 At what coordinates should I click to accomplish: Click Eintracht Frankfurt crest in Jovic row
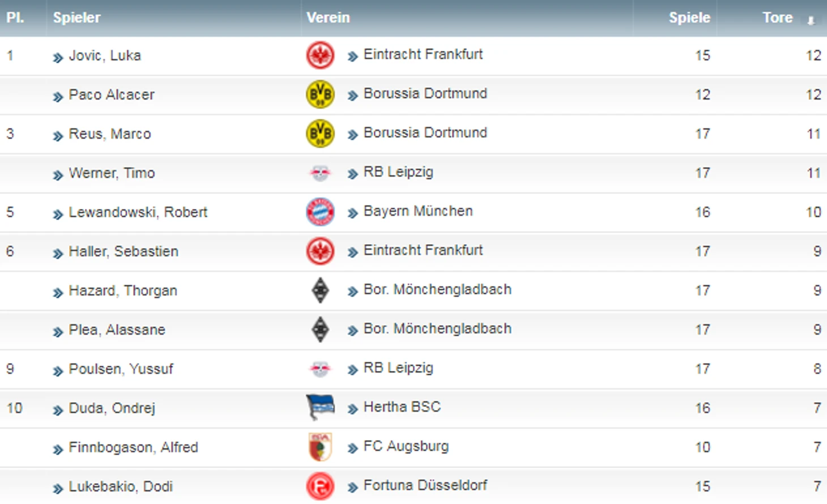320,55
